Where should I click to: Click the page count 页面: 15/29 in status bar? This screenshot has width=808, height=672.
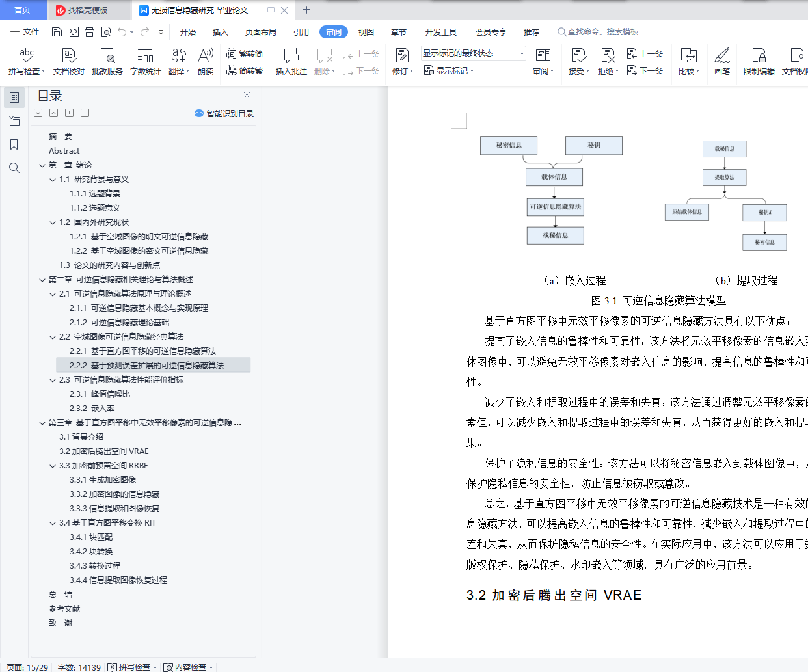coord(27,667)
